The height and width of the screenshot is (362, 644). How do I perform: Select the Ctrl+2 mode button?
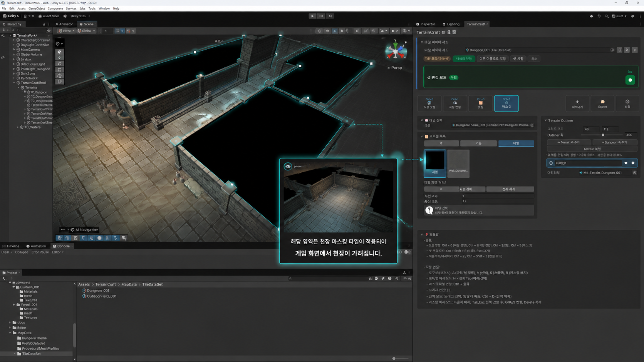click(480, 103)
